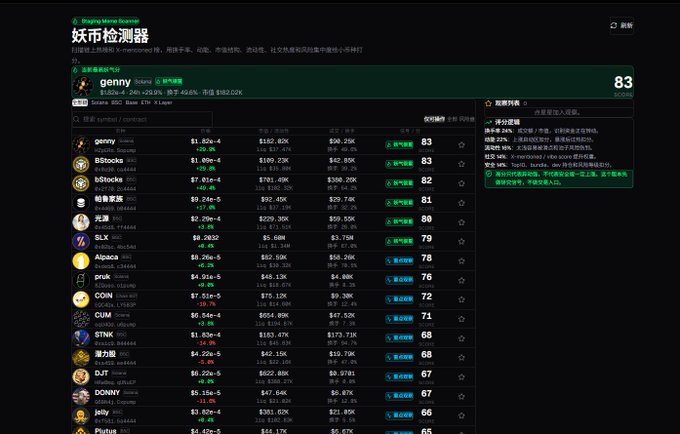Select the highlighted 全部 chain tab
The width and height of the screenshot is (680, 434).
click(80, 103)
